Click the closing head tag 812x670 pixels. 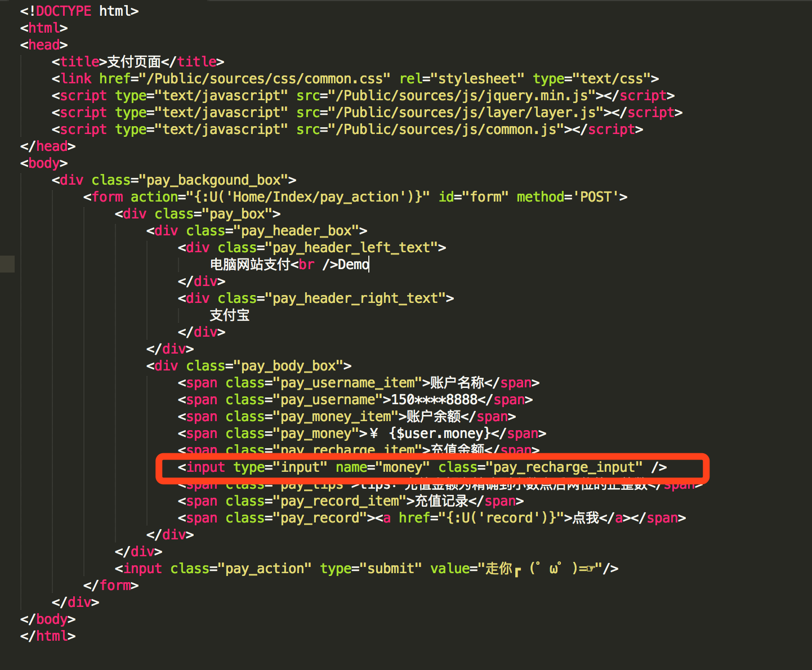pyautogui.click(x=48, y=146)
